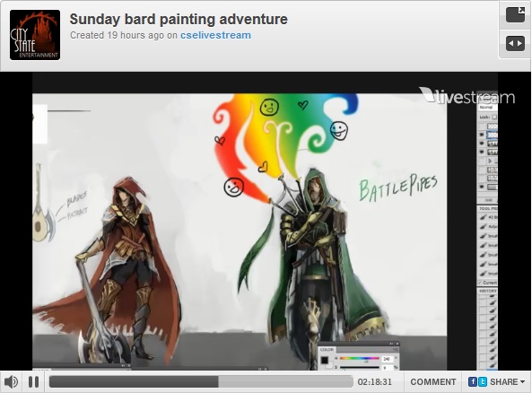Open the player in a pop-out window
The width and height of the screenshot is (532, 393).
click(515, 15)
